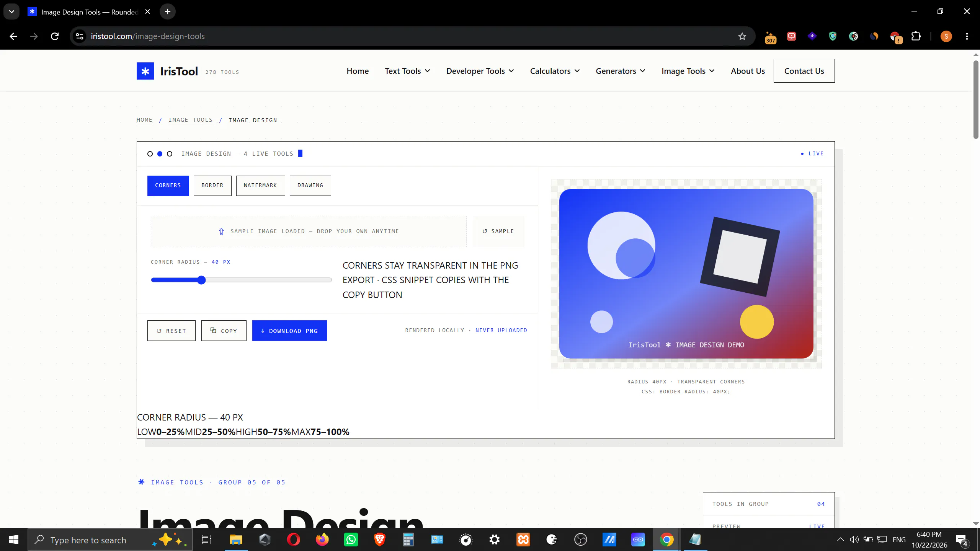
Task: Bookmark page with the star icon
Action: click(x=742, y=36)
